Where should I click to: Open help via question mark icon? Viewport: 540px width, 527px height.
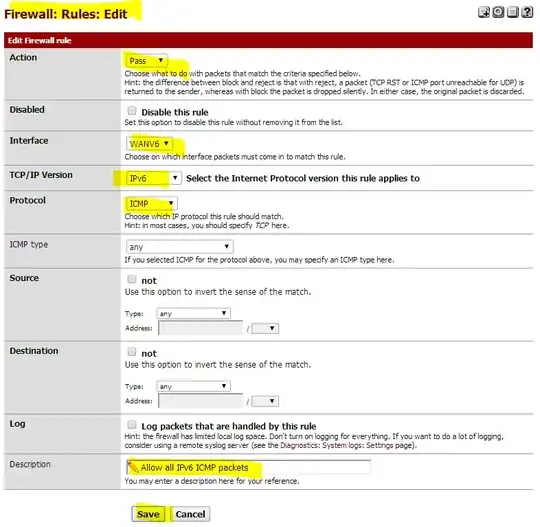pyautogui.click(x=527, y=12)
